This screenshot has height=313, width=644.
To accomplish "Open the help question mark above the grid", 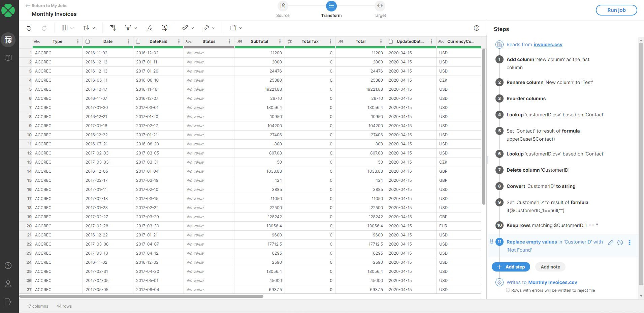I will [477, 28].
